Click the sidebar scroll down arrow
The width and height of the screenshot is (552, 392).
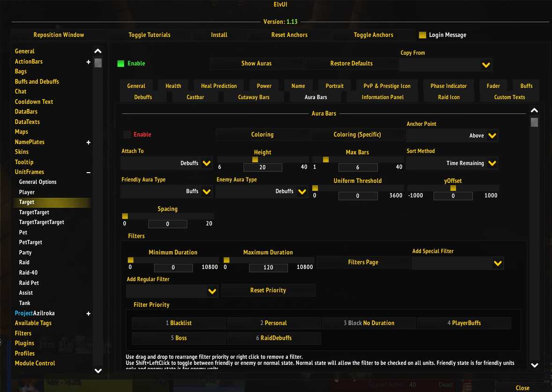tap(98, 371)
